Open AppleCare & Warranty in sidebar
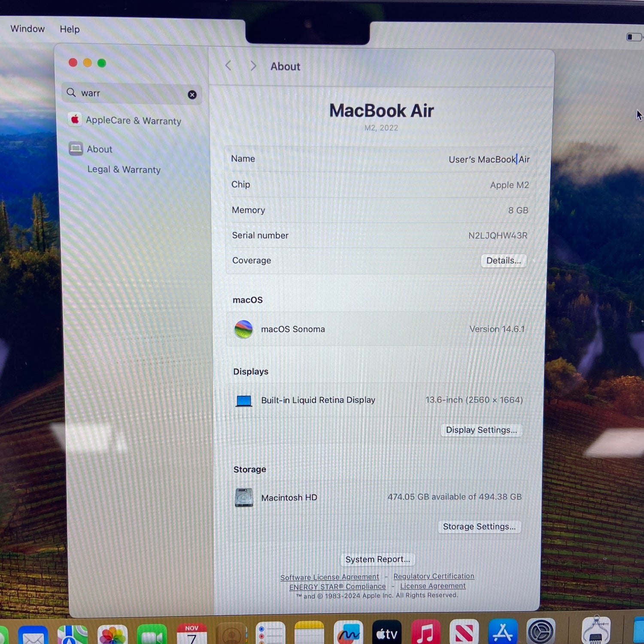 [133, 121]
